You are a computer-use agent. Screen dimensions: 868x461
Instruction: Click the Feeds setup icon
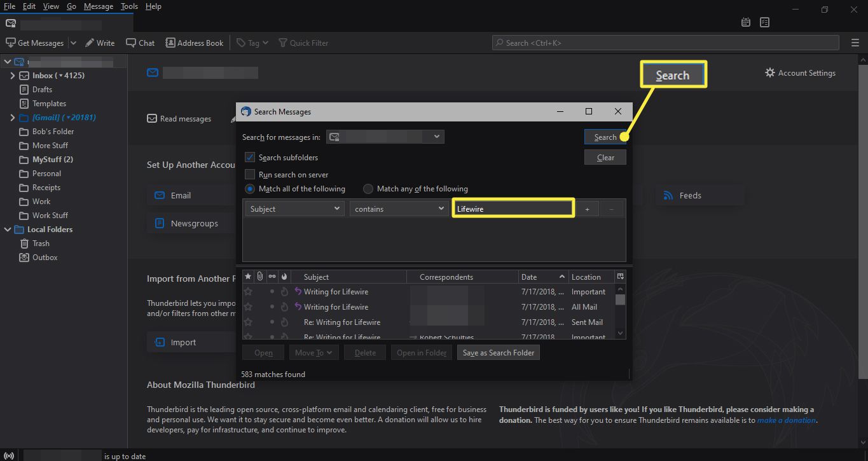[668, 195]
